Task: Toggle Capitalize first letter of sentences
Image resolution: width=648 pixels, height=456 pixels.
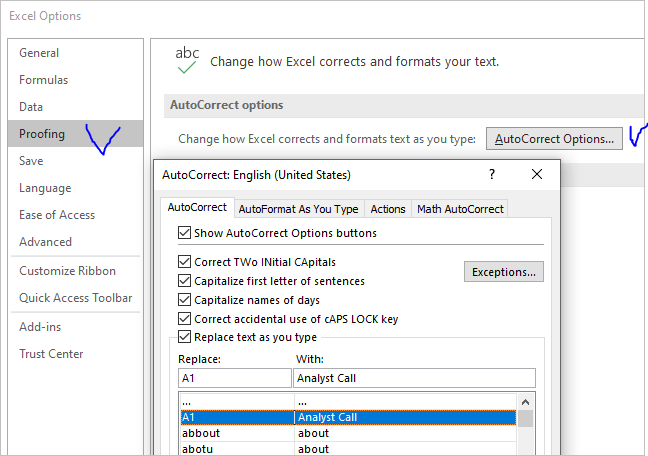Action: tap(184, 281)
